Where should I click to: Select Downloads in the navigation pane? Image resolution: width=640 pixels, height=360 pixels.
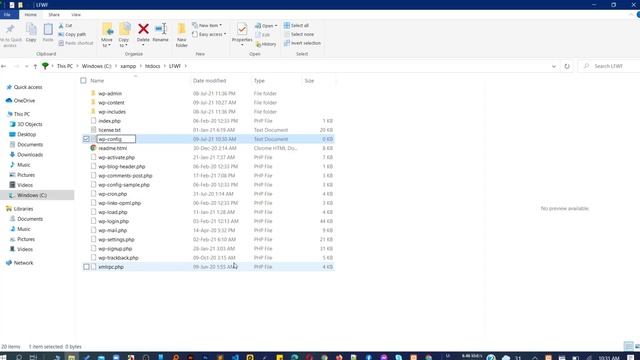click(30, 155)
